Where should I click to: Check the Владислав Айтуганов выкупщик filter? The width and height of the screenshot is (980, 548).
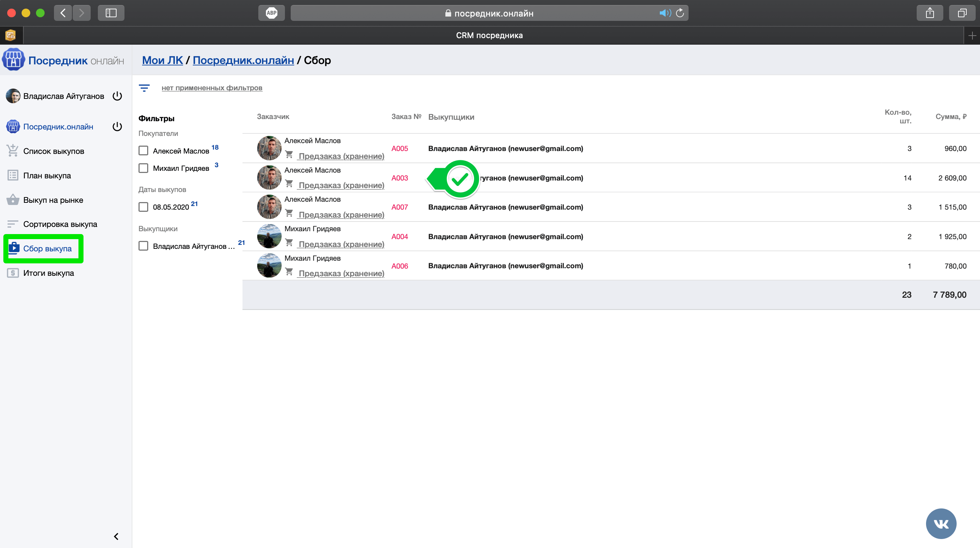tap(144, 246)
